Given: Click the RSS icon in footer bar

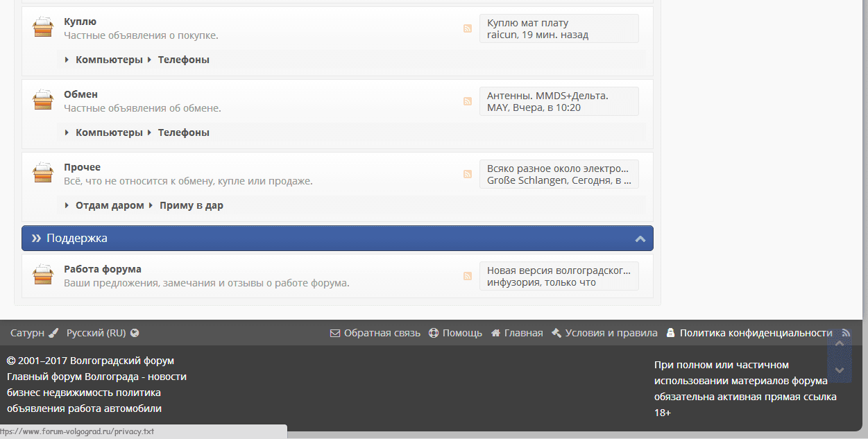Looking at the screenshot, I should point(846,333).
